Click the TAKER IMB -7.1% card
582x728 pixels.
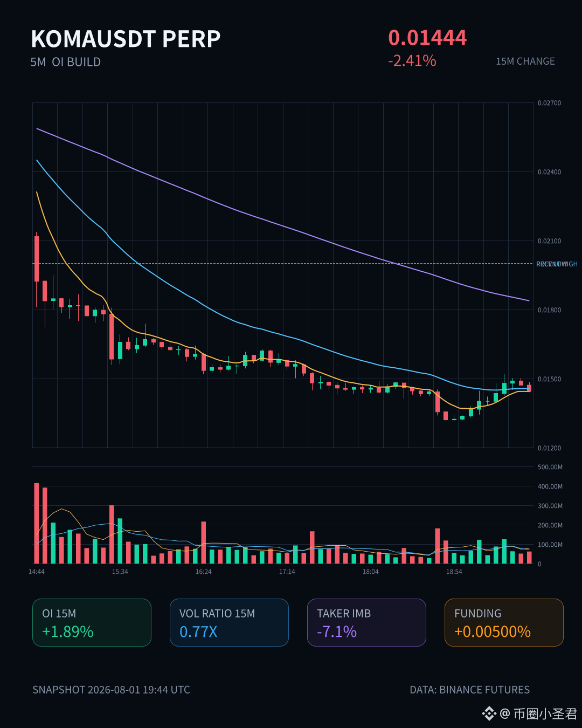366,622
